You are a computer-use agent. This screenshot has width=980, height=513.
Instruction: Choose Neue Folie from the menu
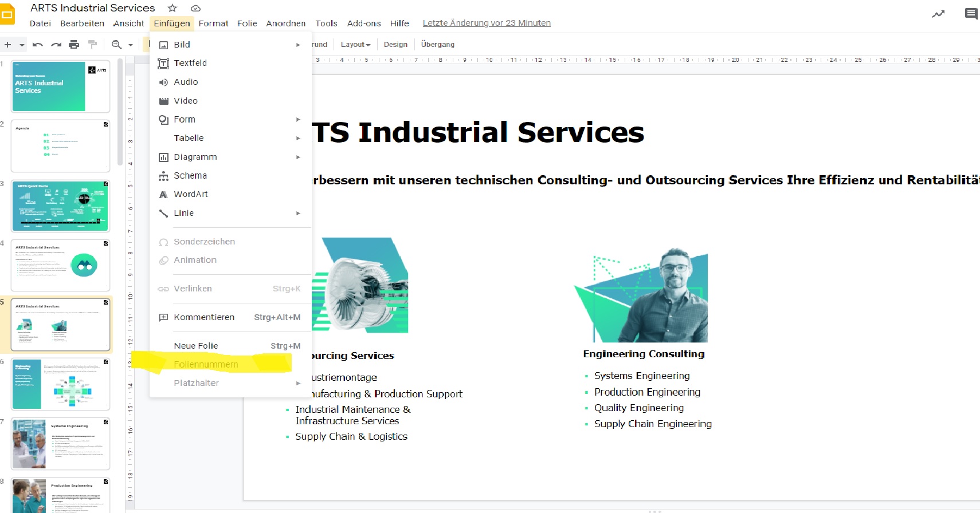(x=230, y=346)
